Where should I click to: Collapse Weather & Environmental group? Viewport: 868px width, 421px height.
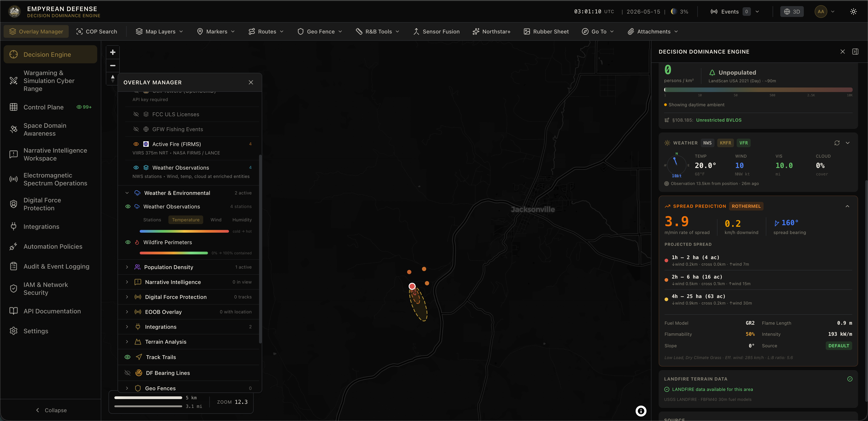(127, 193)
